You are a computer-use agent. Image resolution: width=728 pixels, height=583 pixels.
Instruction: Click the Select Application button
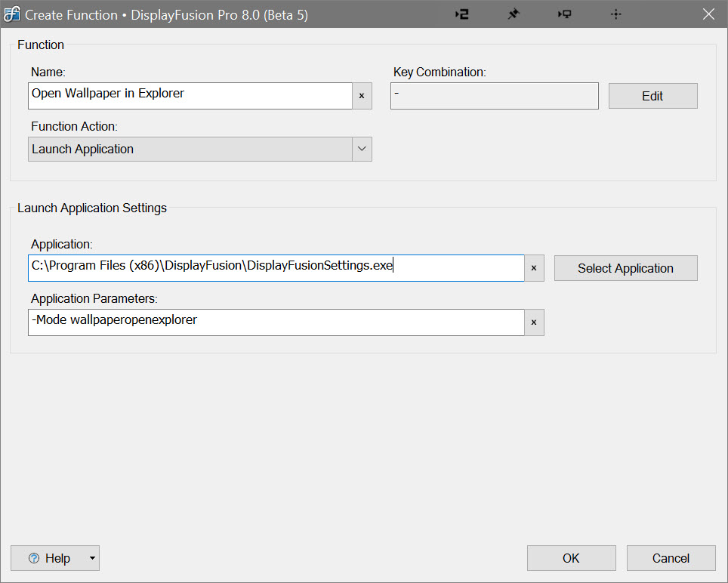click(x=625, y=268)
